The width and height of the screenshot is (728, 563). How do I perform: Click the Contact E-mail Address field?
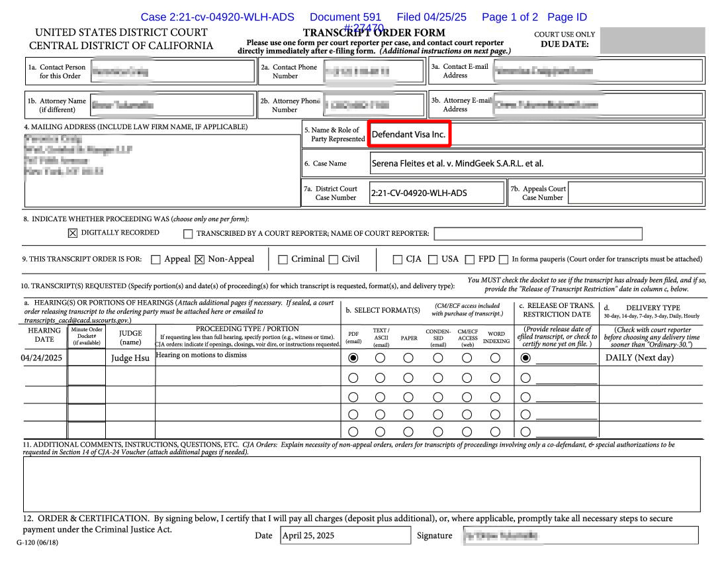click(x=598, y=71)
